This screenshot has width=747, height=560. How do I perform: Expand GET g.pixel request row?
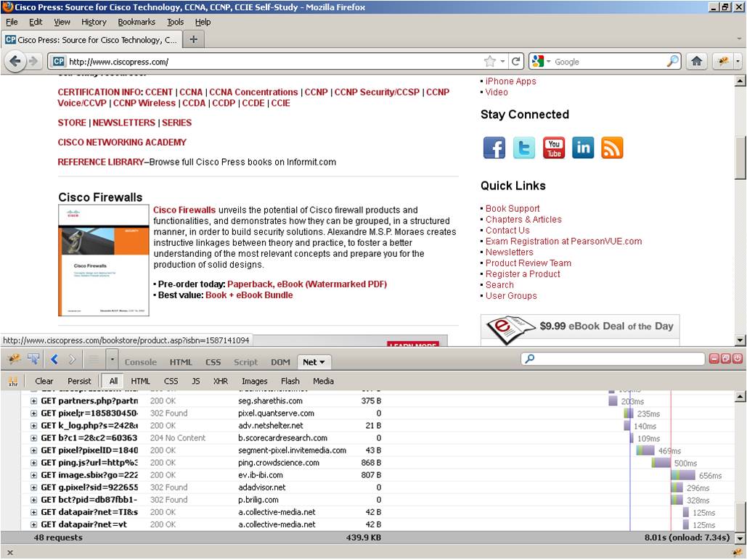pyautogui.click(x=33, y=487)
